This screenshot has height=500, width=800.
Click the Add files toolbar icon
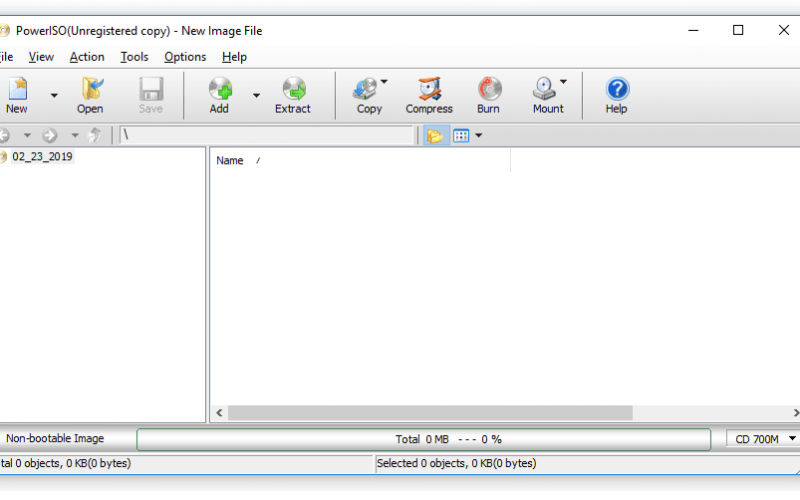220,89
